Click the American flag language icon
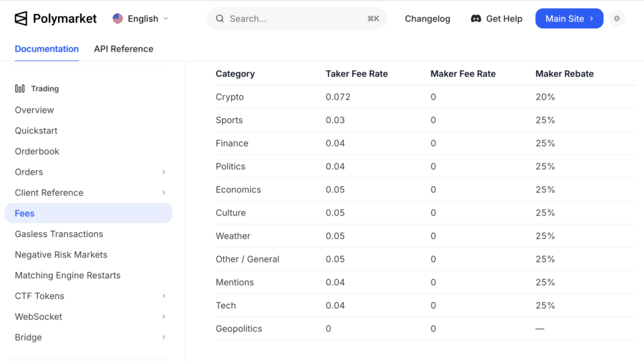644x363 pixels. pyautogui.click(x=117, y=18)
